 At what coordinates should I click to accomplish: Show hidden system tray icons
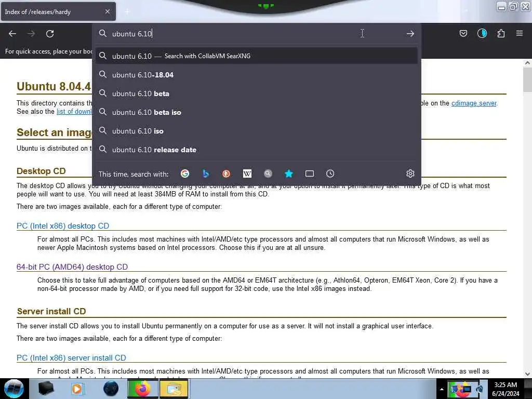442,389
